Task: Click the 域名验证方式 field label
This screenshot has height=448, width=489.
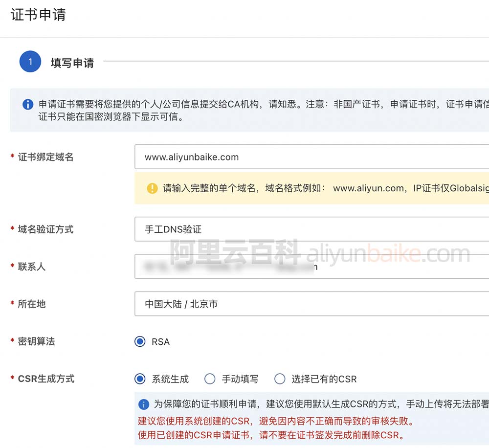Action: [45, 229]
